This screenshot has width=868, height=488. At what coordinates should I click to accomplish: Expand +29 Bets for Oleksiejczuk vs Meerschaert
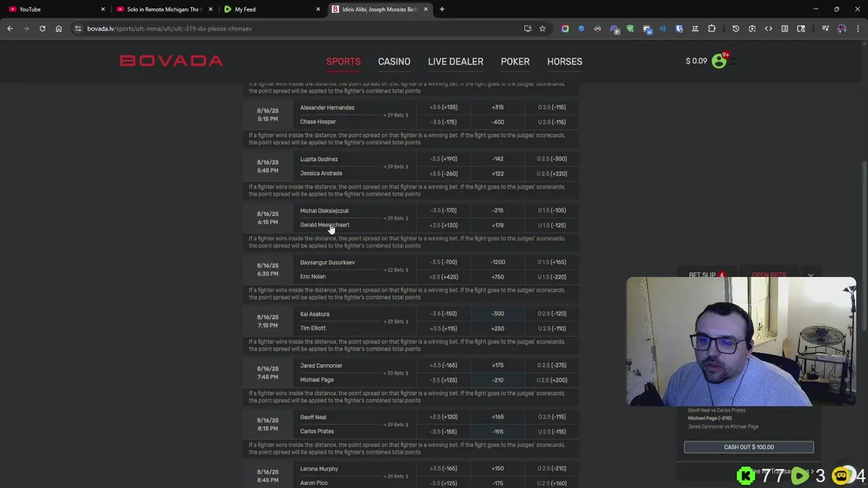coord(396,218)
